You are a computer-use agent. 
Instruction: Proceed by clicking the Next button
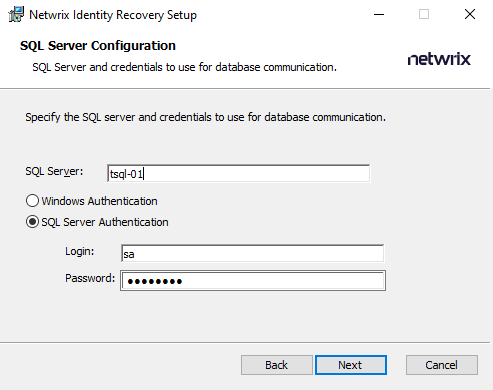(351, 365)
